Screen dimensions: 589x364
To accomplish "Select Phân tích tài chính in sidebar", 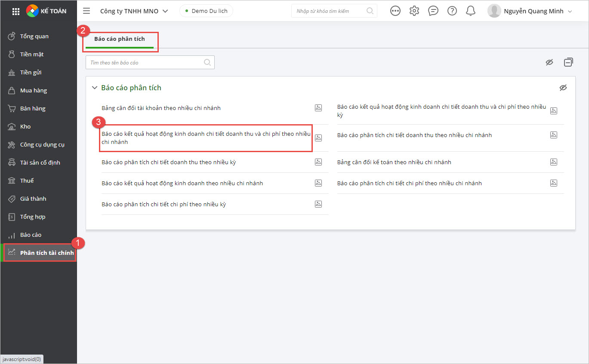I will coord(39,253).
